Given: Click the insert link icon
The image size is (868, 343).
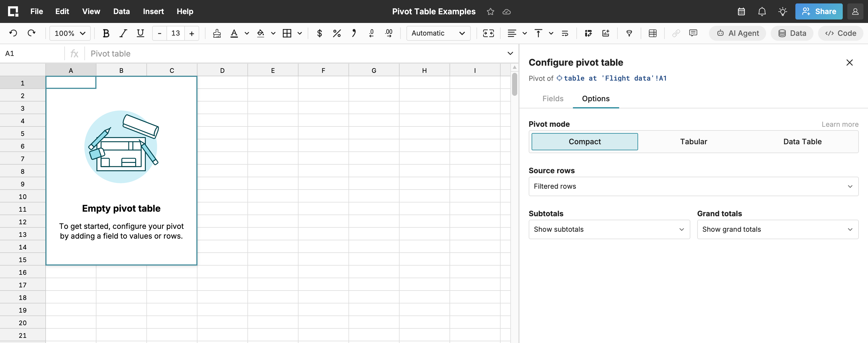Looking at the screenshot, I should point(676,33).
